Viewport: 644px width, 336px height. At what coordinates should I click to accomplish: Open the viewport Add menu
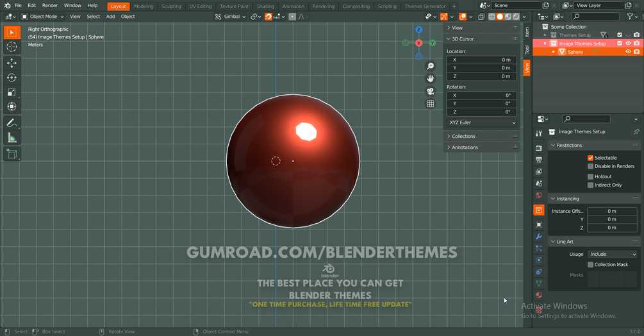pyautogui.click(x=110, y=17)
